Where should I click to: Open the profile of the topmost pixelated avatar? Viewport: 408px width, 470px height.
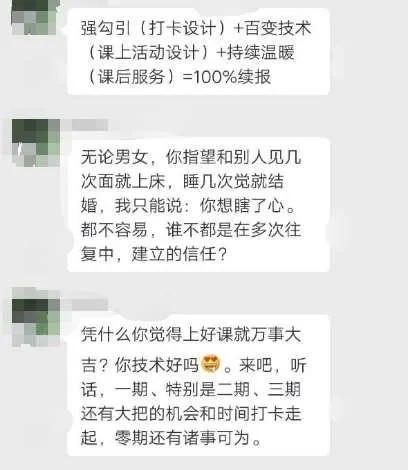(35, 17)
